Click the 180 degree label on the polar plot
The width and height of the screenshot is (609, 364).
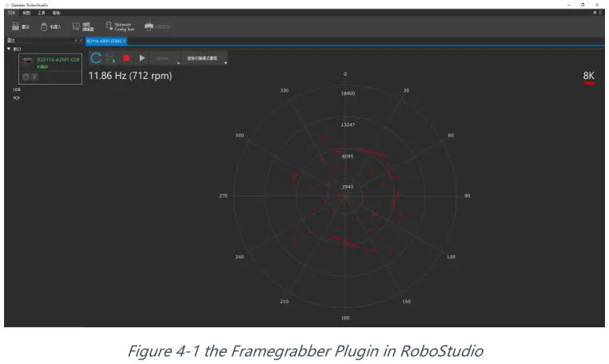(345, 318)
